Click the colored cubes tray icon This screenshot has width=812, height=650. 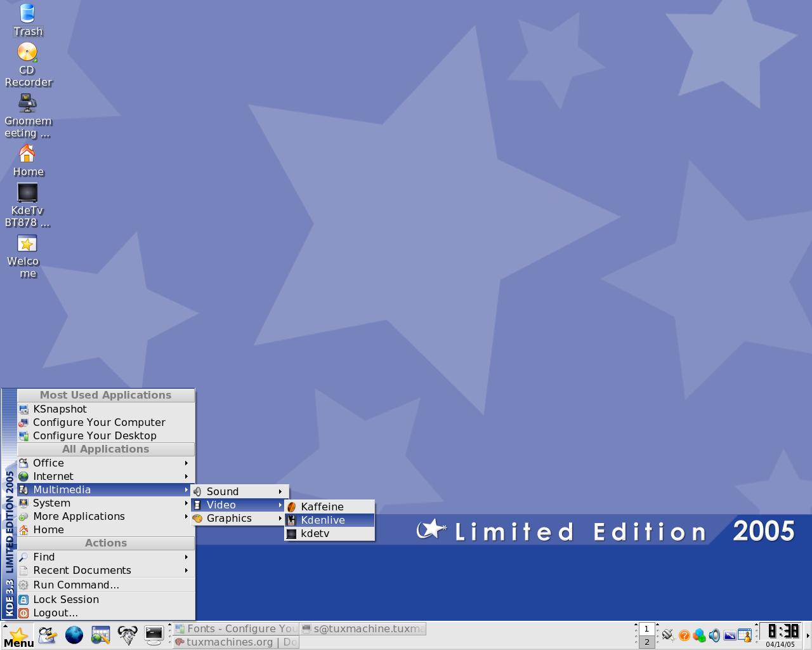(x=699, y=635)
